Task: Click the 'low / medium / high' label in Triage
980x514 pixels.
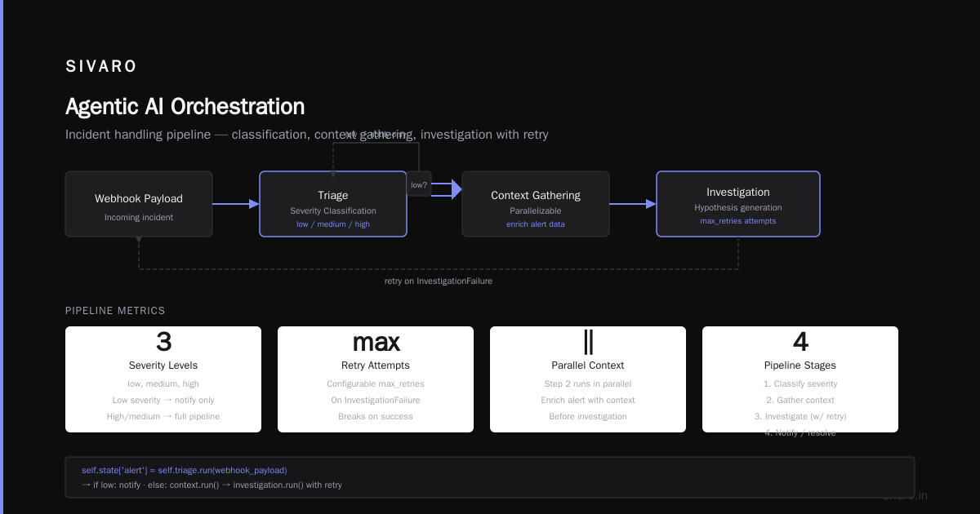Action: (x=333, y=224)
